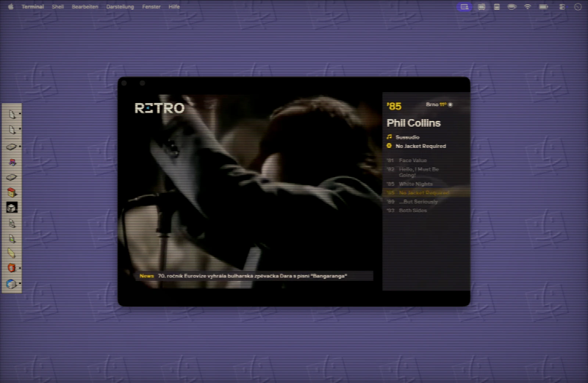Screen dimensions: 588x383
Task: Open the Shell menu
Action: click(58, 7)
